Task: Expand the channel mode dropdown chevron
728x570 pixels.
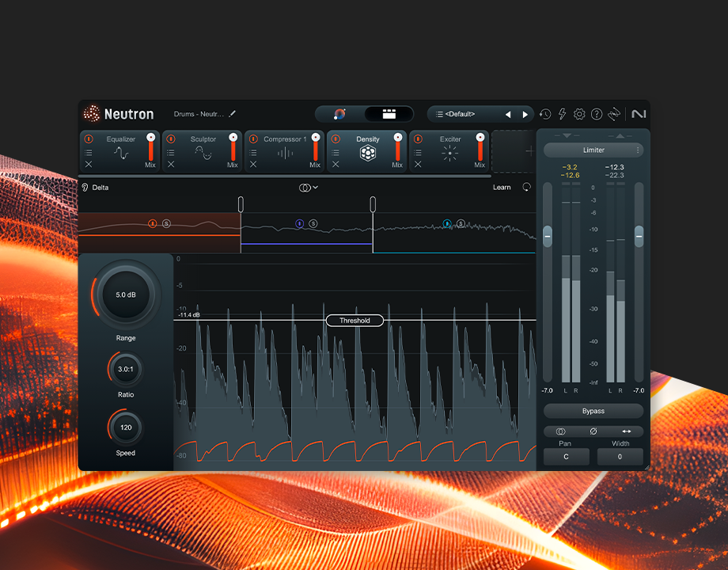Action: pyautogui.click(x=315, y=188)
